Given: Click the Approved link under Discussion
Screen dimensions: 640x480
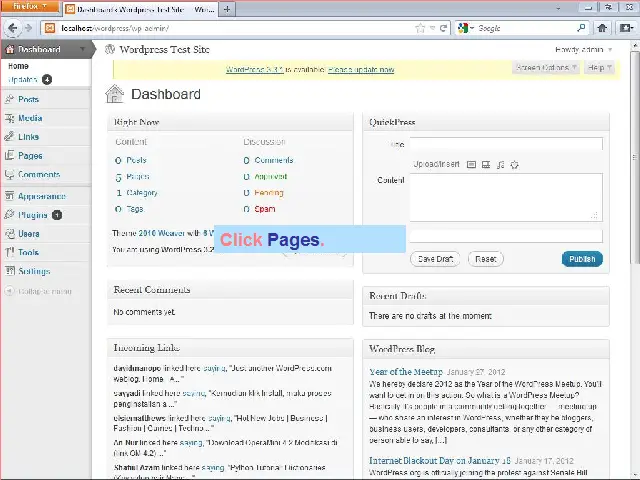Looking at the screenshot, I should [271, 177].
